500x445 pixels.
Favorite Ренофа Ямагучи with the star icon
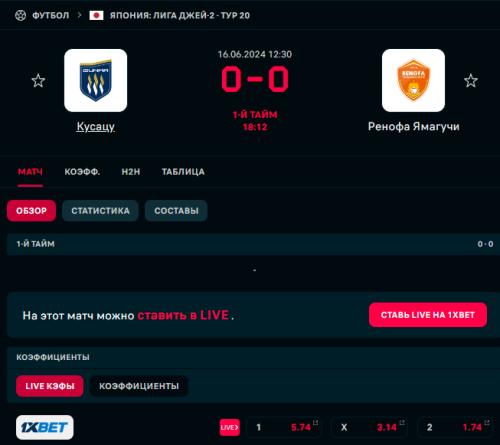[x=471, y=81]
